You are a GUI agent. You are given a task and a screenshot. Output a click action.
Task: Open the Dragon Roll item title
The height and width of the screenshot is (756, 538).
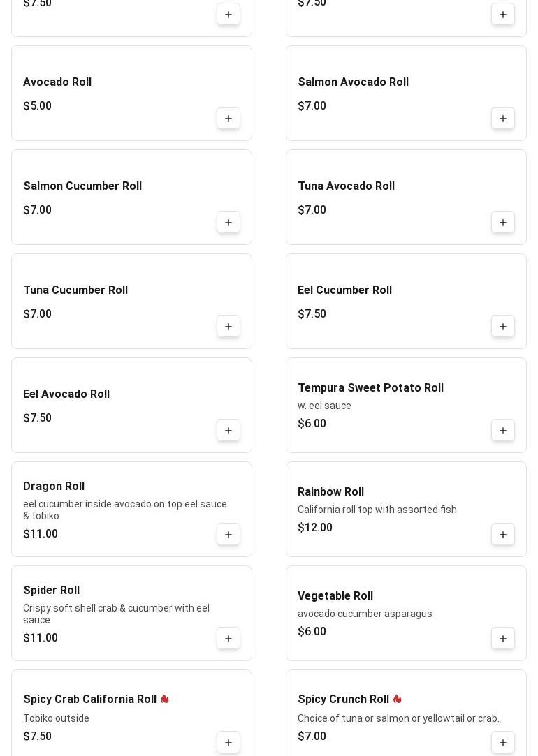[x=54, y=487]
